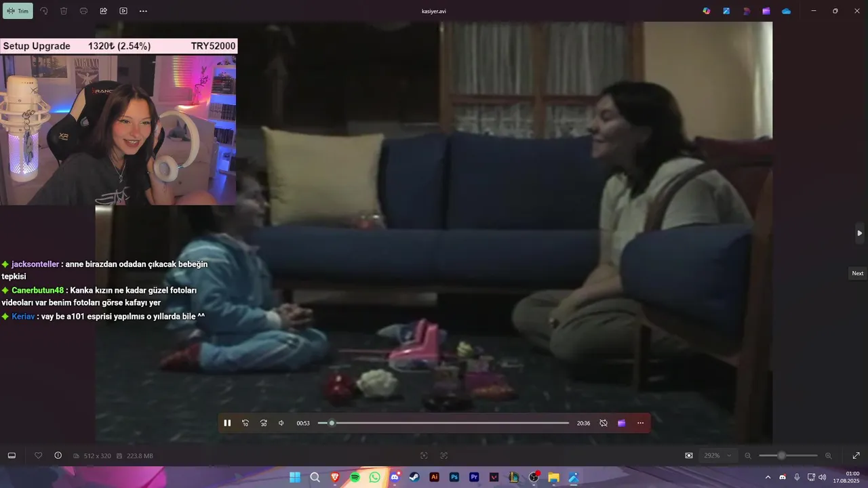
Task: Go to the Next item arrow
Action: click(859, 233)
